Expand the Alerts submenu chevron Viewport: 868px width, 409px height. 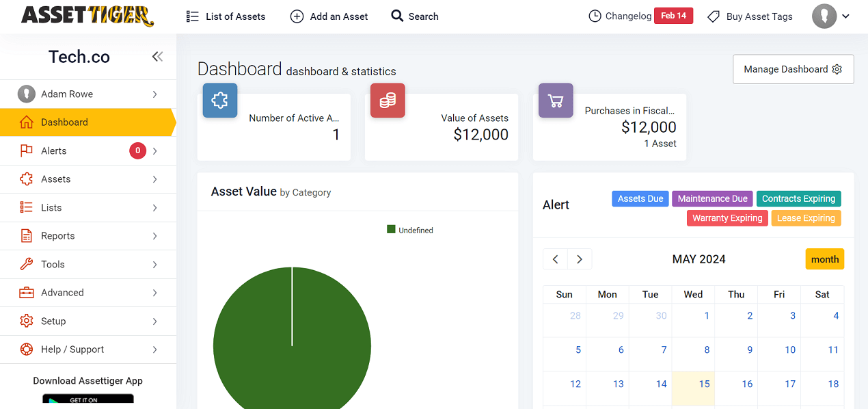(154, 151)
